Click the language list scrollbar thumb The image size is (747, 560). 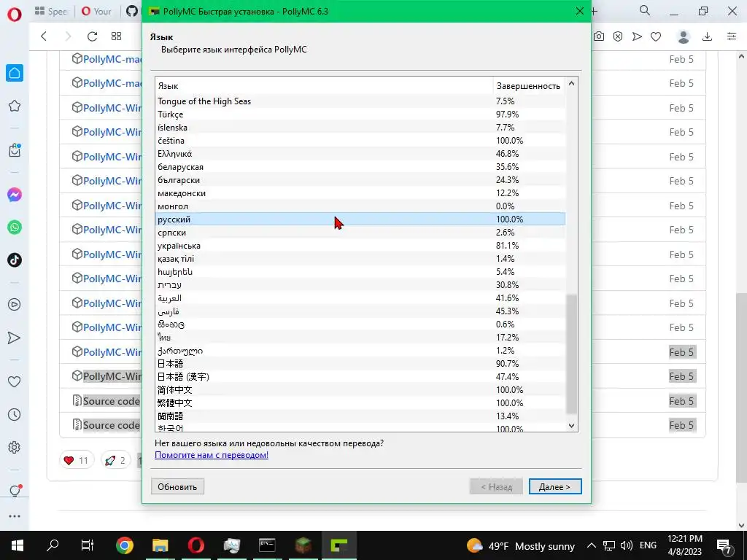[x=572, y=355]
